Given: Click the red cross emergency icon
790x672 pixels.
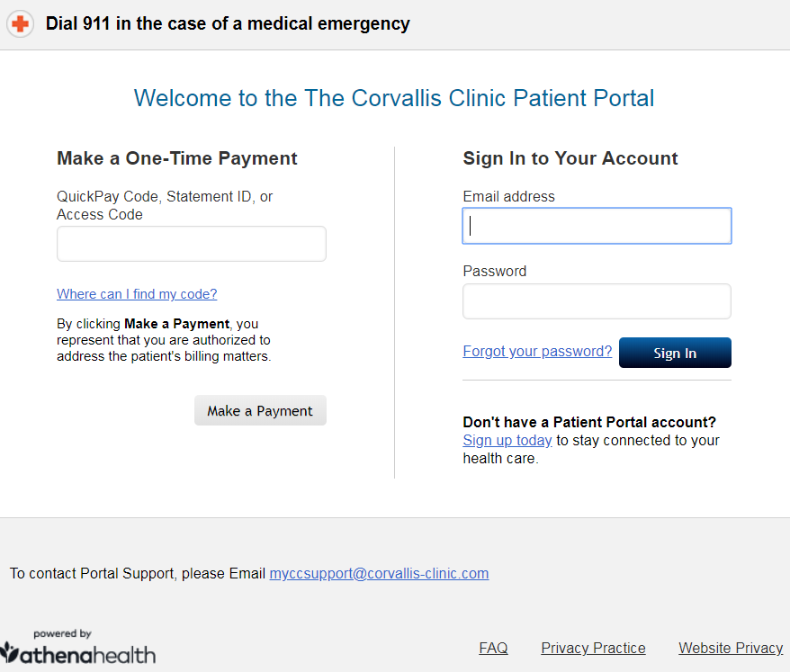Looking at the screenshot, I should click(x=20, y=23).
